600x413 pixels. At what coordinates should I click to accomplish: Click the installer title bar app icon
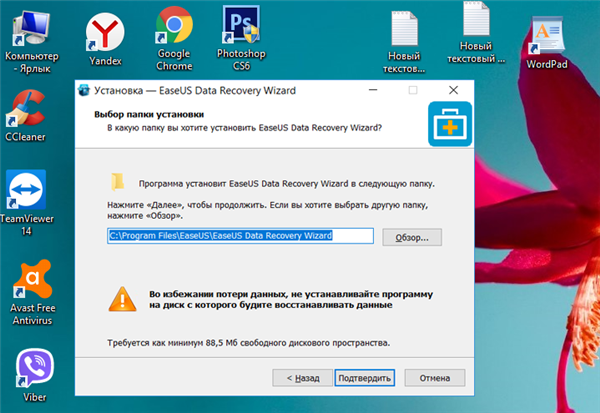84,90
